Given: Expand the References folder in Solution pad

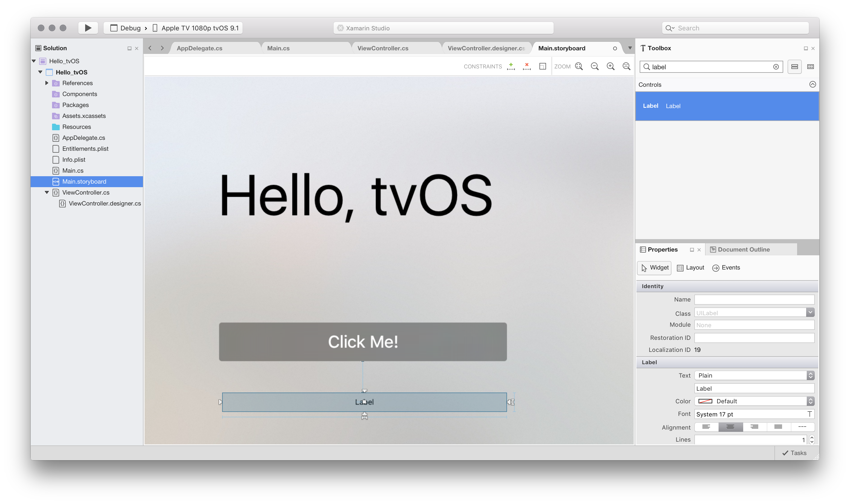Looking at the screenshot, I should (47, 83).
